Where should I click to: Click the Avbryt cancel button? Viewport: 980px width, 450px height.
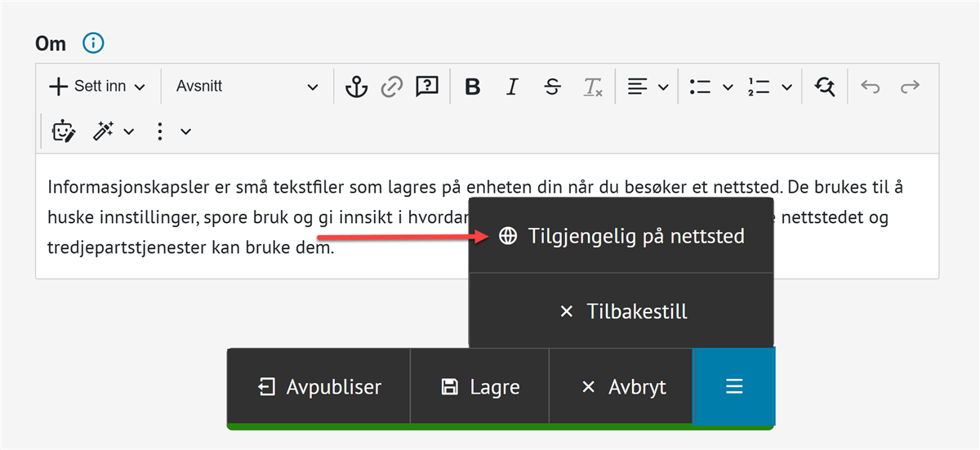(621, 387)
